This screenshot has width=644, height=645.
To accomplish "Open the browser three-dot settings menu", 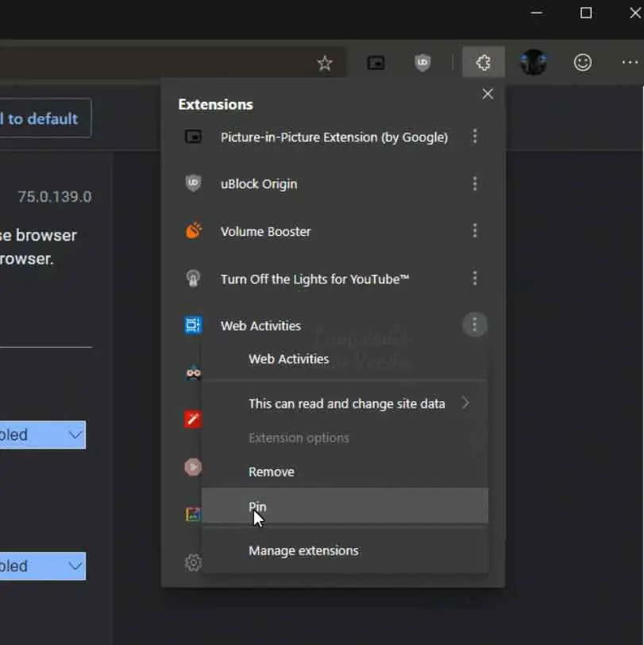I will coord(630,63).
